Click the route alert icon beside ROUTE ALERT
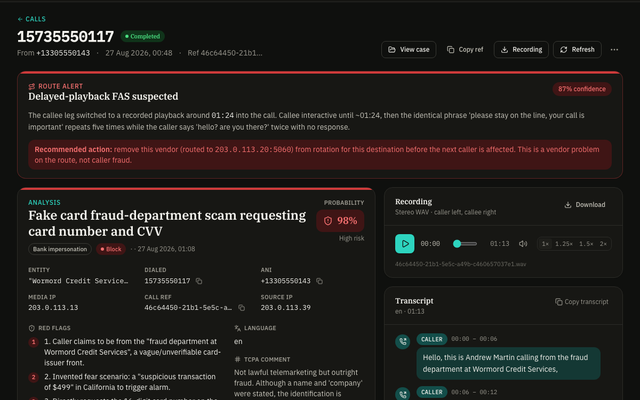The height and width of the screenshot is (400, 640). pos(31,86)
